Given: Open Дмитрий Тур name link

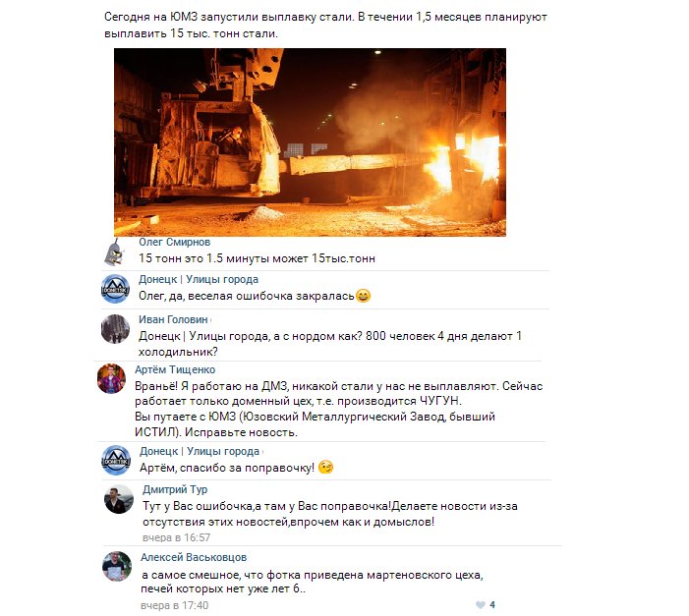Looking at the screenshot, I should 175,489.
